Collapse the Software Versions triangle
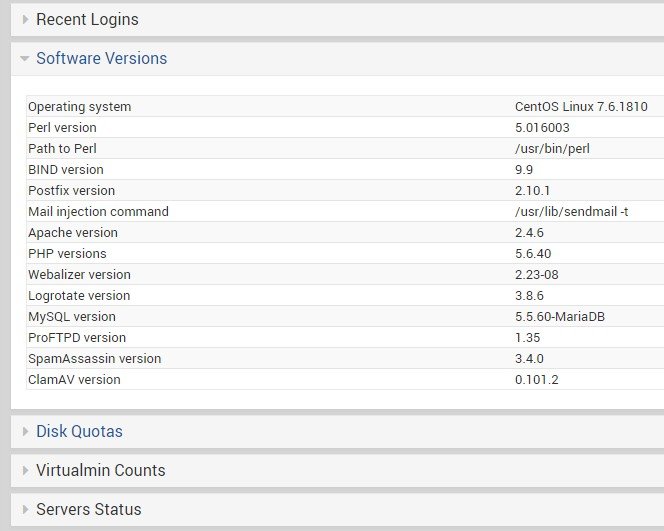 click(25, 59)
